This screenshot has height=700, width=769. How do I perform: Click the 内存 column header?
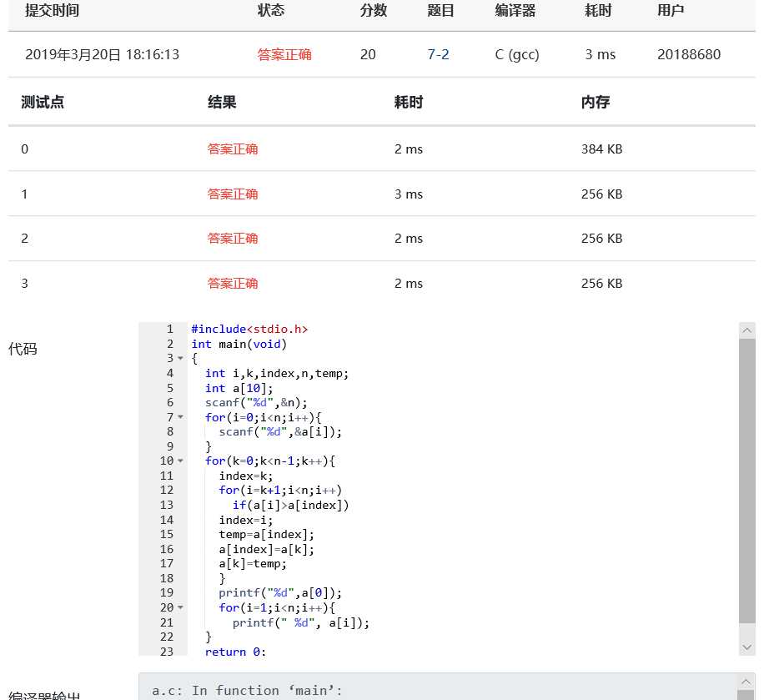pyautogui.click(x=596, y=102)
